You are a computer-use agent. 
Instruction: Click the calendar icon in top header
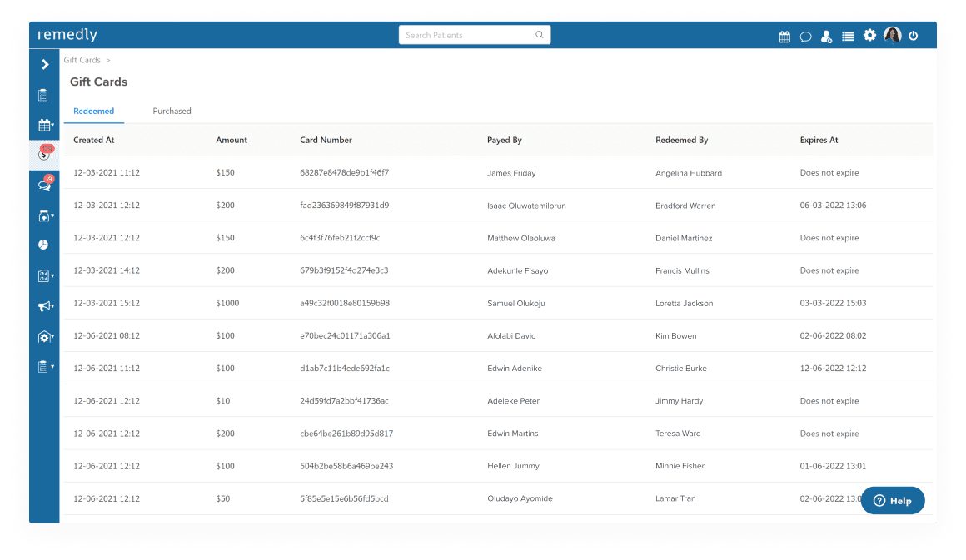pos(784,37)
